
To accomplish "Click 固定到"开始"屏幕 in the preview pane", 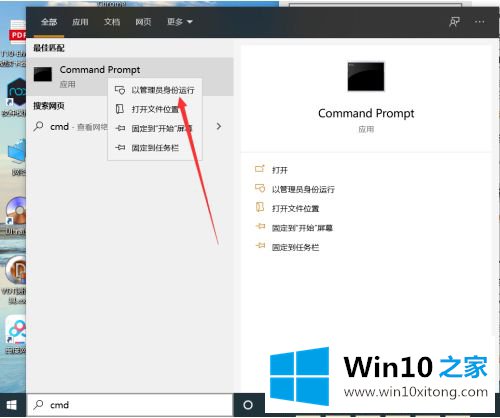I will [302, 228].
